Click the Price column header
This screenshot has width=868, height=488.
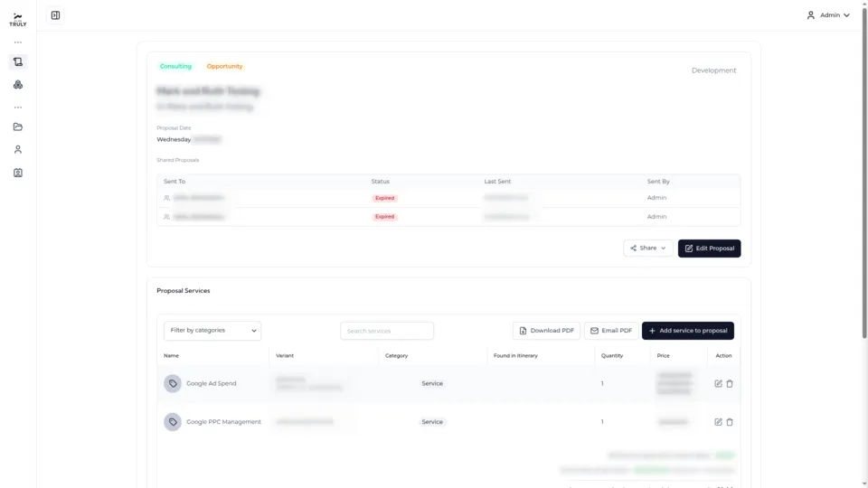tap(663, 356)
